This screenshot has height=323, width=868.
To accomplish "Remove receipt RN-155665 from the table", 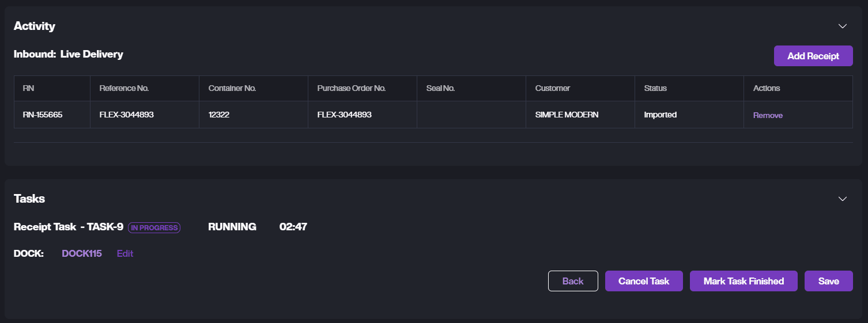I will [x=768, y=115].
